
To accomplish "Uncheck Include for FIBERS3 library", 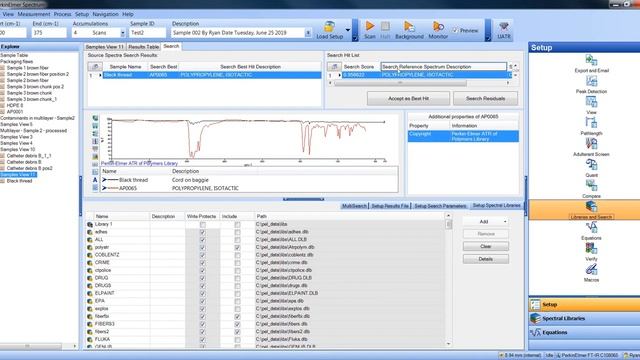I will coord(238,324).
